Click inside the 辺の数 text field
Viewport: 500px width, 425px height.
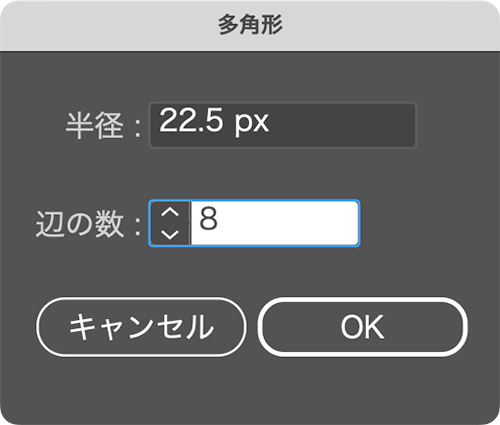coord(275,223)
